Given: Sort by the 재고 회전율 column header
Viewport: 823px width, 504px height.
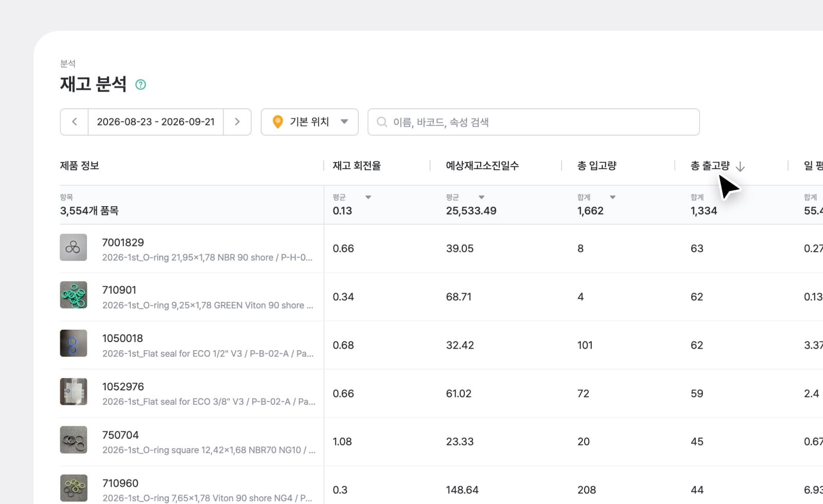Looking at the screenshot, I should 357,166.
